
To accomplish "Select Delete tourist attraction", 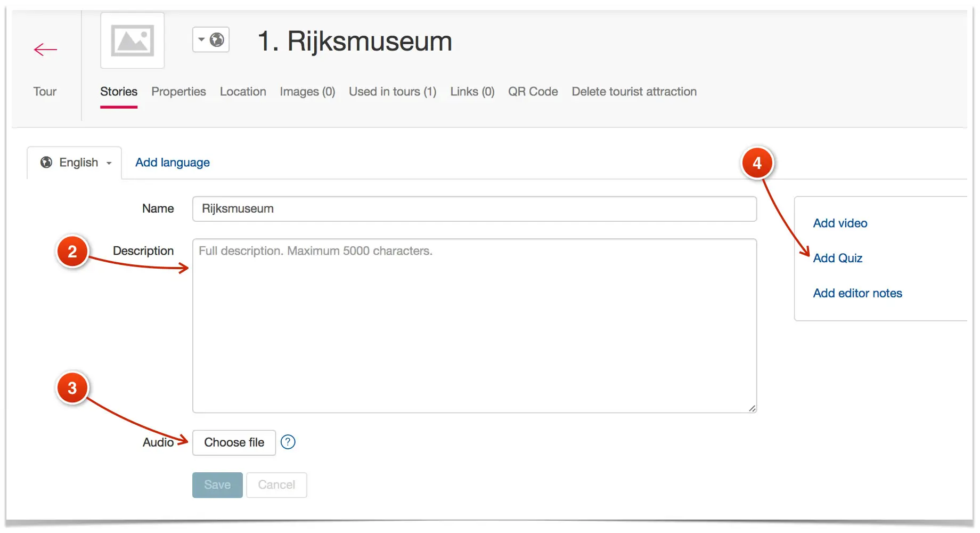I will (634, 92).
